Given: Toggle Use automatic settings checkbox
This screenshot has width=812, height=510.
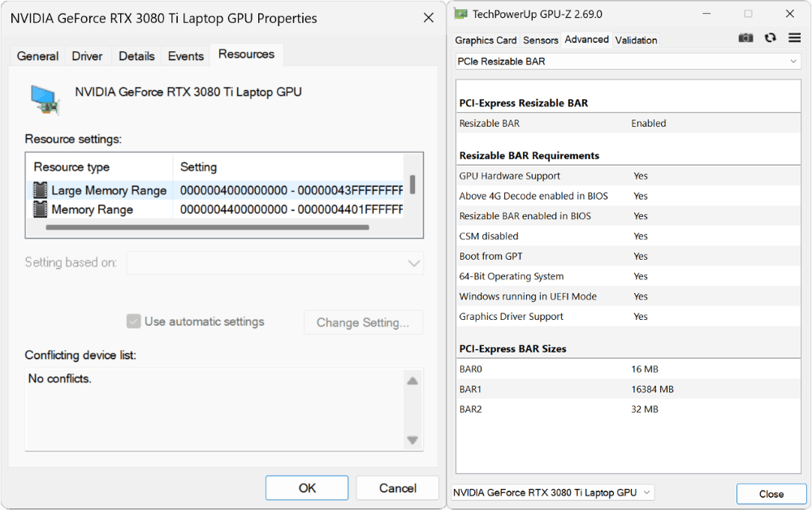Looking at the screenshot, I should click(134, 322).
